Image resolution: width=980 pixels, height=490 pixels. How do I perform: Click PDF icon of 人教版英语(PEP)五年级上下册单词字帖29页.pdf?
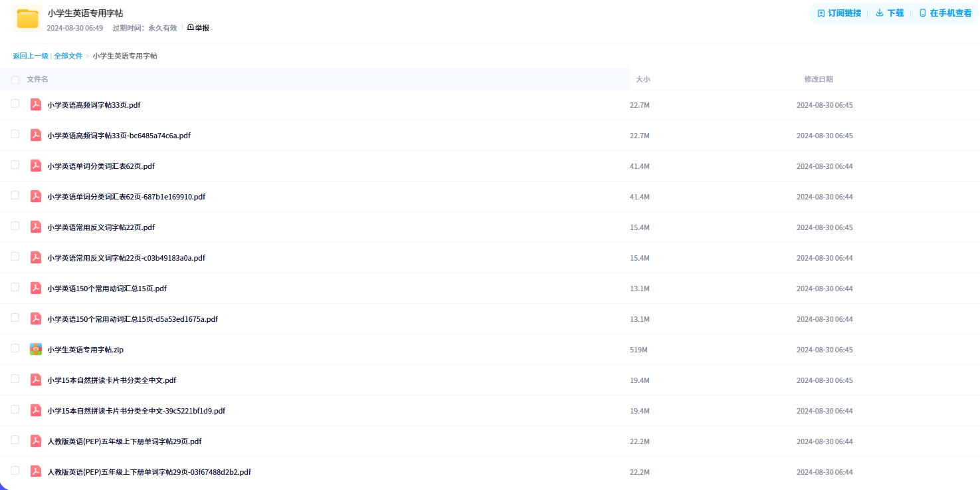(36, 441)
